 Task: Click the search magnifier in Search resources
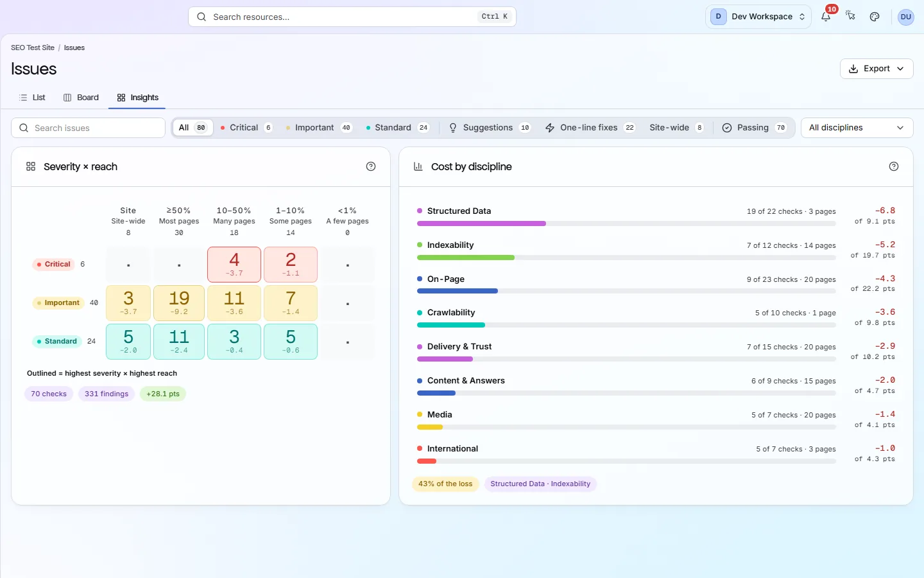coord(201,17)
